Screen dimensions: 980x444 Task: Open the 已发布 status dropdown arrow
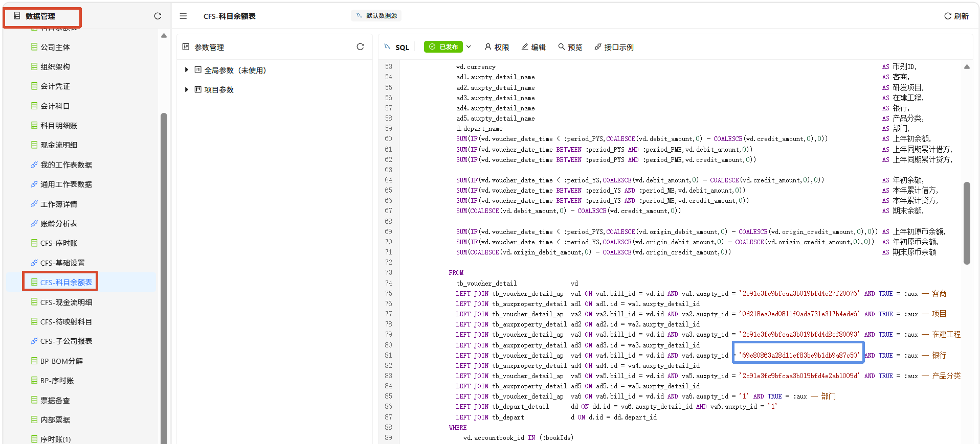(469, 47)
